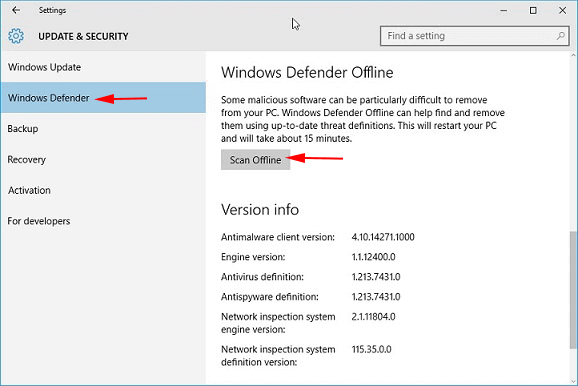Click the Antispyware definition label
Image resolution: width=578 pixels, height=386 pixels.
(x=270, y=297)
